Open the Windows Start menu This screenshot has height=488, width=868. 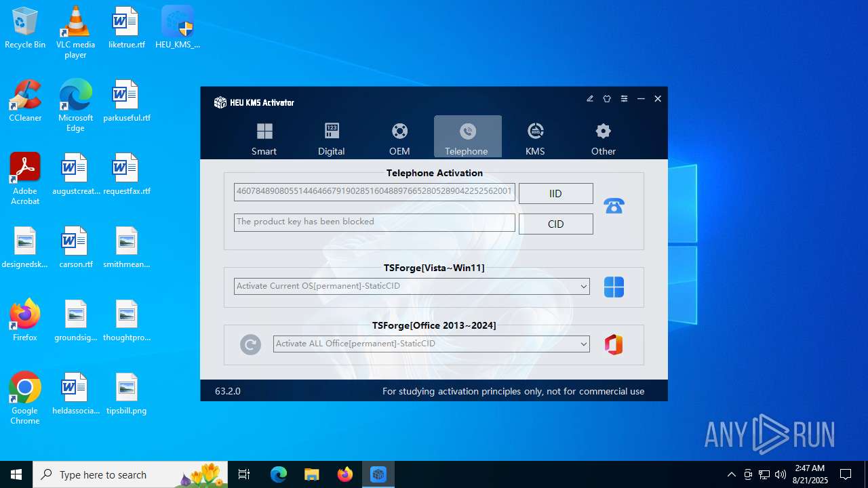(16, 474)
